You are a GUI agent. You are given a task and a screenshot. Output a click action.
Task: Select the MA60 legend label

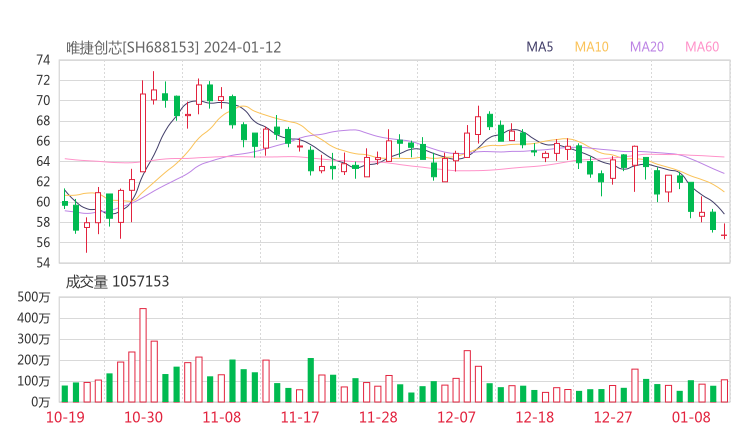pyautogui.click(x=702, y=47)
